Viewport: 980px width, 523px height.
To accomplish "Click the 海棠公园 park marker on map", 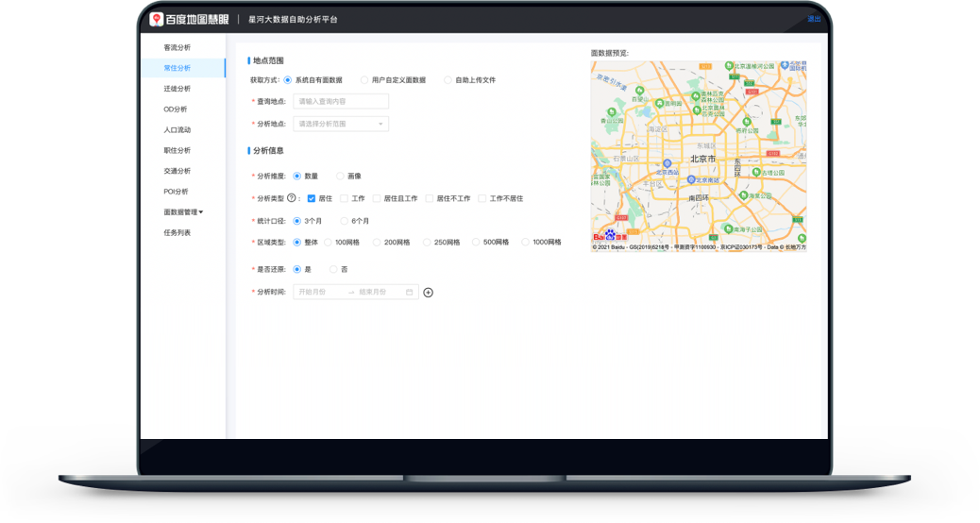I will coord(744,195).
